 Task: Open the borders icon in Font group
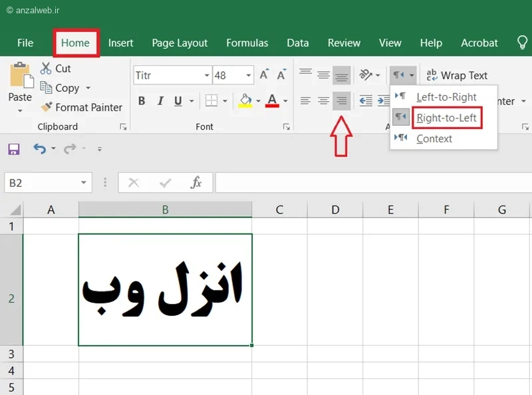tap(211, 101)
